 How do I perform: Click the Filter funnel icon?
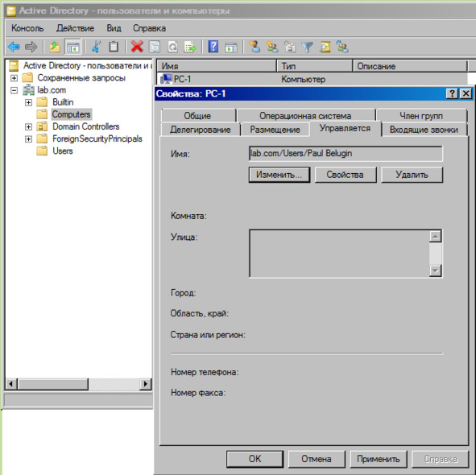point(307,47)
